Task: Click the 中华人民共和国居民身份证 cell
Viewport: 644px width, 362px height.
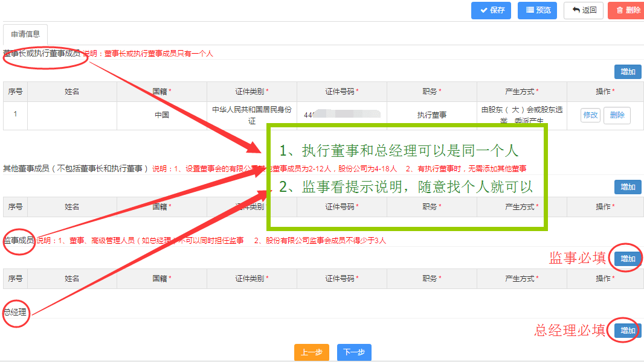Action: 251,115
